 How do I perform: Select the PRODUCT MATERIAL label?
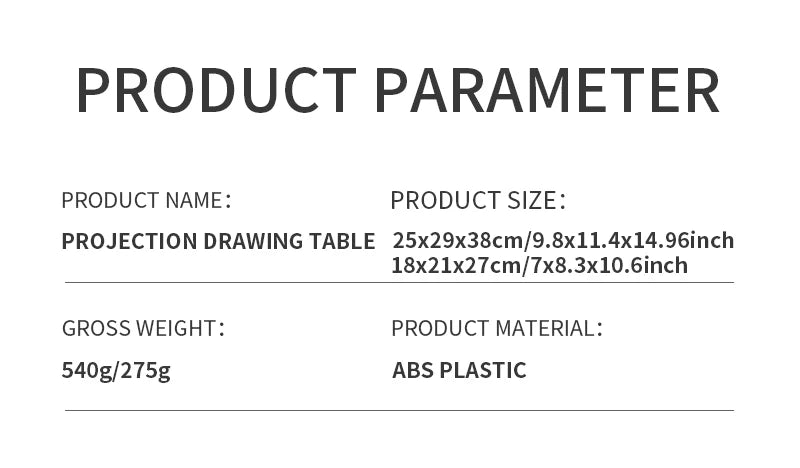coord(496,328)
